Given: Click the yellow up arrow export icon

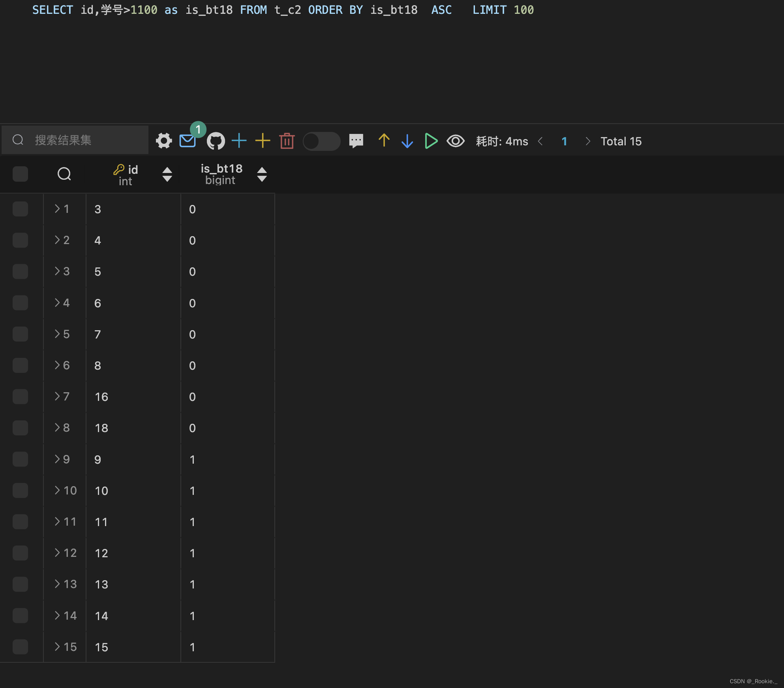Looking at the screenshot, I should pos(384,141).
